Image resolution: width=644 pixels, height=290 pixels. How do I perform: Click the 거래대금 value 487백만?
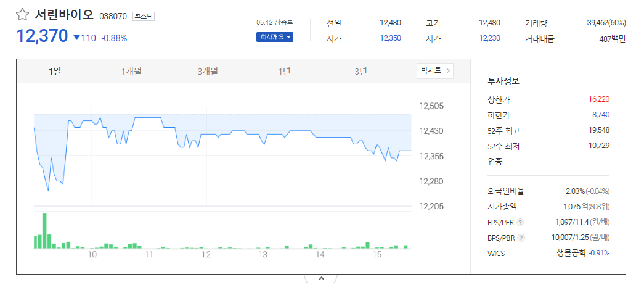pos(613,39)
